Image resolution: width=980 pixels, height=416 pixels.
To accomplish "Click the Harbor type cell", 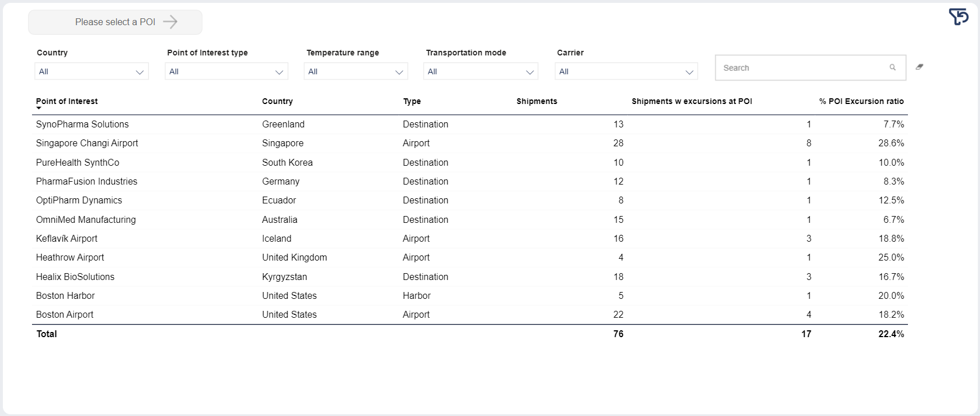I will pyautogui.click(x=417, y=295).
